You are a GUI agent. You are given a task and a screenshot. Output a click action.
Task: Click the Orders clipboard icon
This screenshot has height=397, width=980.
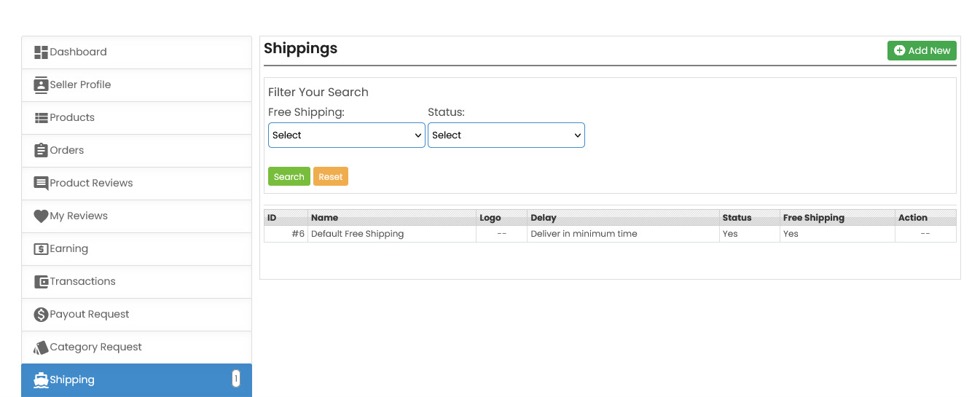[x=41, y=151]
